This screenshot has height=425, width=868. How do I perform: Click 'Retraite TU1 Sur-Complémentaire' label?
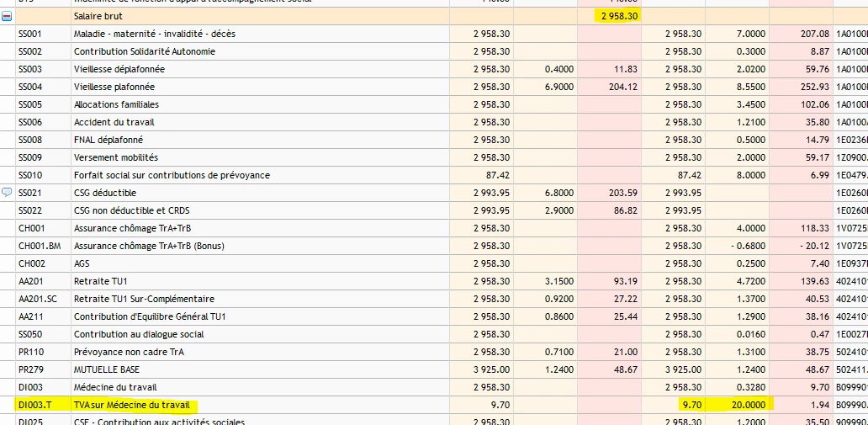tap(144, 299)
